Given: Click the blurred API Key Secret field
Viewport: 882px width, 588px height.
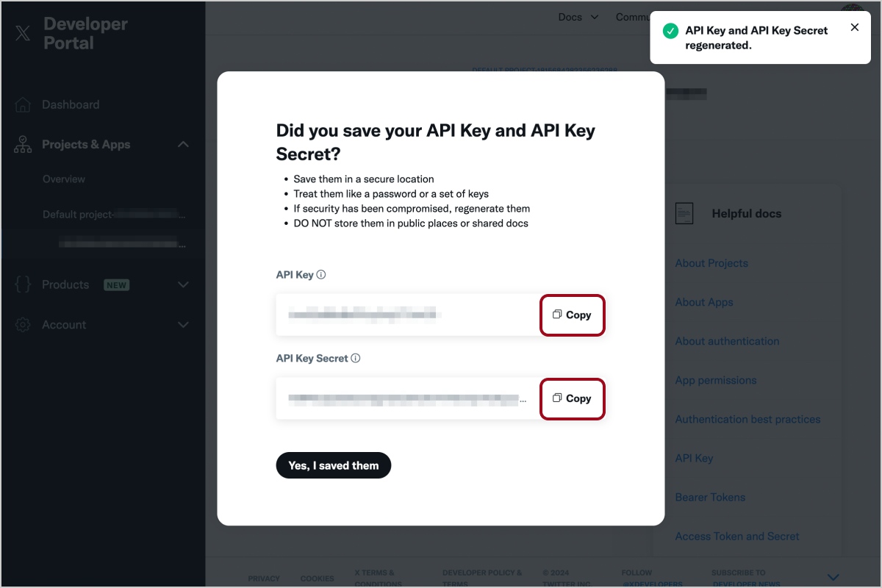Looking at the screenshot, I should 407,399.
